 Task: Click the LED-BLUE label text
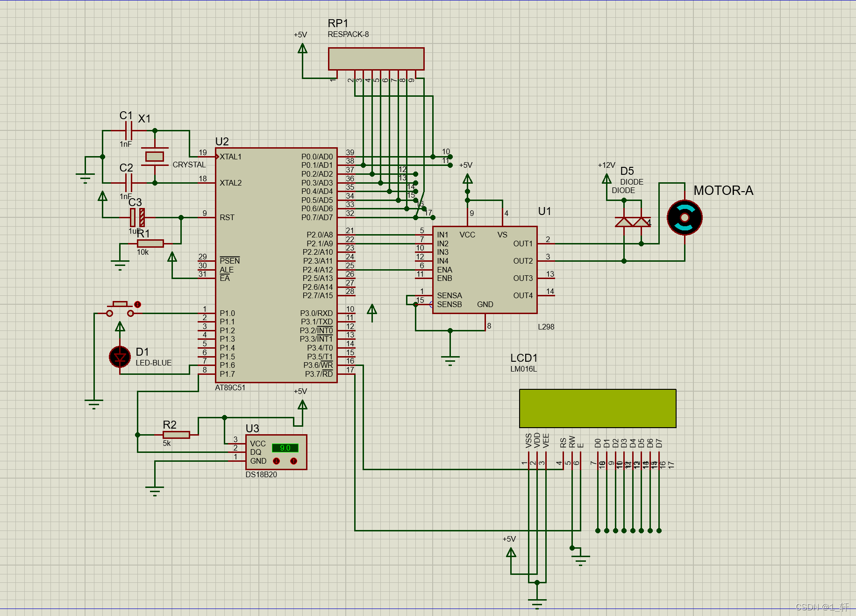pos(153,363)
